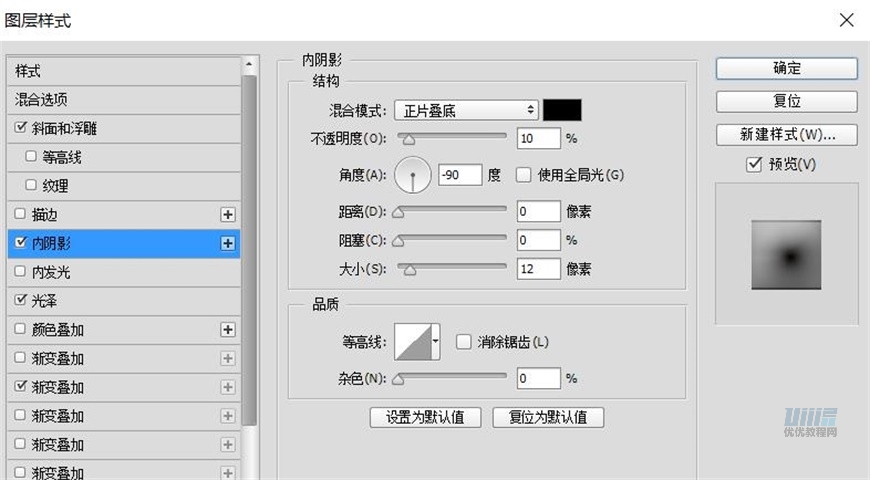The height and width of the screenshot is (480, 870).
Task: Click the 阻塞 percent value field
Action: (x=538, y=240)
